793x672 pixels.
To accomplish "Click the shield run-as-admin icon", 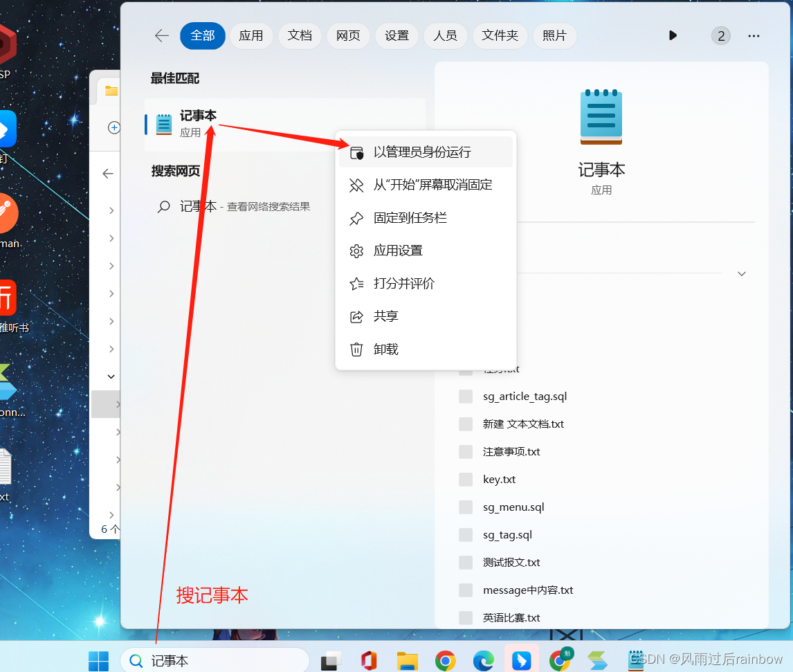I will point(356,153).
